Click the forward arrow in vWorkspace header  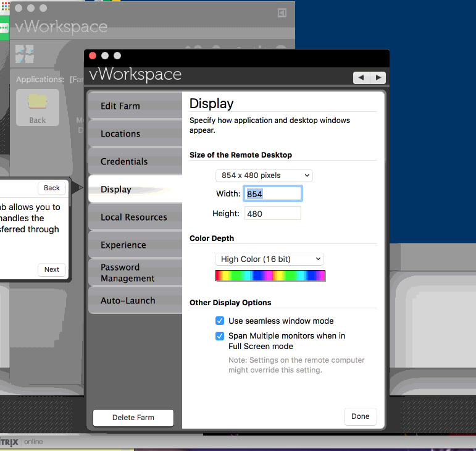click(x=378, y=77)
